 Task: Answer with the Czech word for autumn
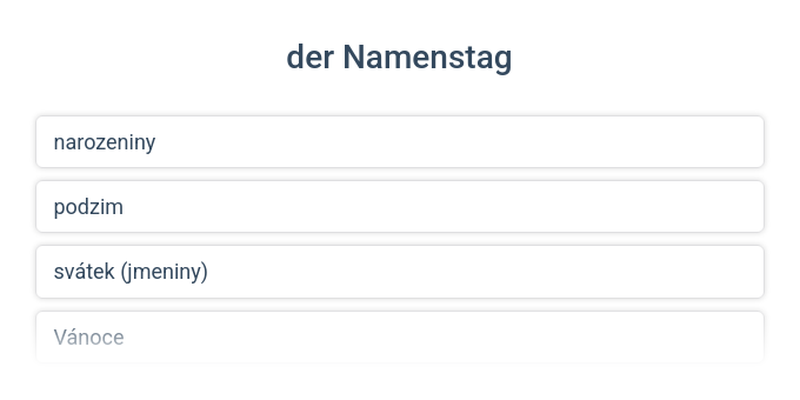400,207
